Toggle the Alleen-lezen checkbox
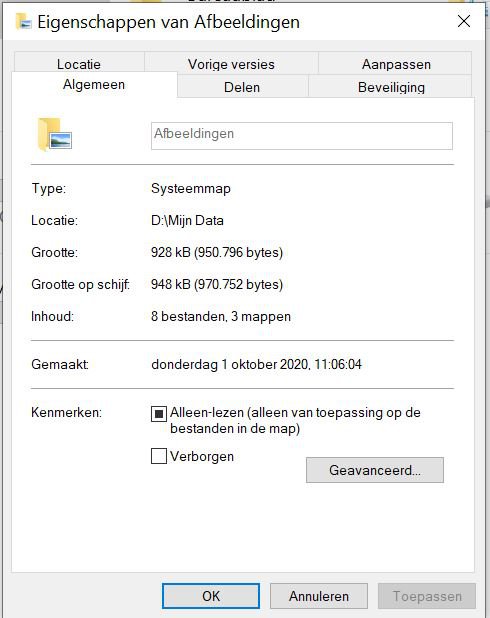The height and width of the screenshot is (618, 490). 158,414
